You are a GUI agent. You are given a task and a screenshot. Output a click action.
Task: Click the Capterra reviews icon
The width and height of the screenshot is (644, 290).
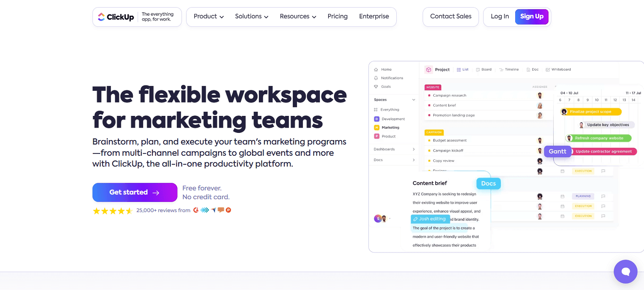point(212,210)
